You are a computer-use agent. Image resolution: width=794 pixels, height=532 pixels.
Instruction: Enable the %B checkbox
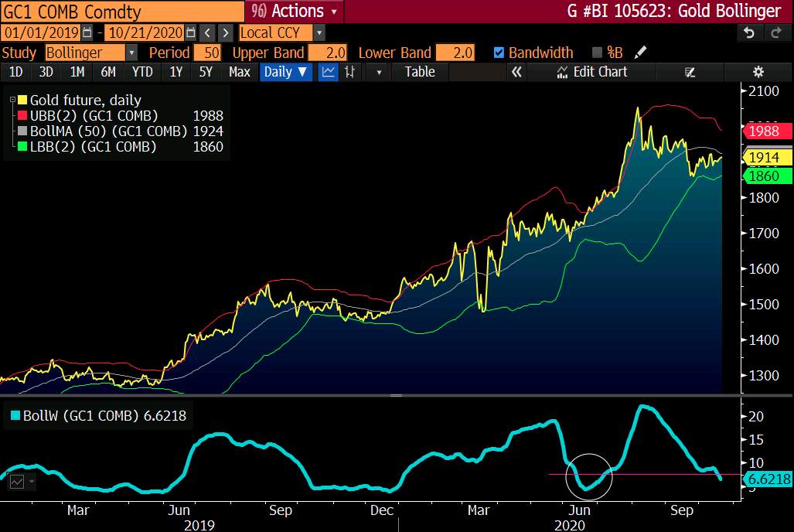tap(597, 53)
